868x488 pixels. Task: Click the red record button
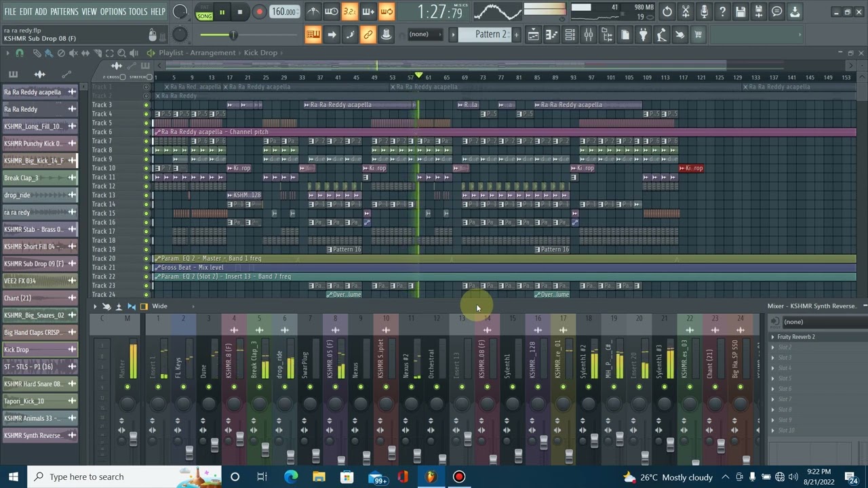click(x=259, y=12)
